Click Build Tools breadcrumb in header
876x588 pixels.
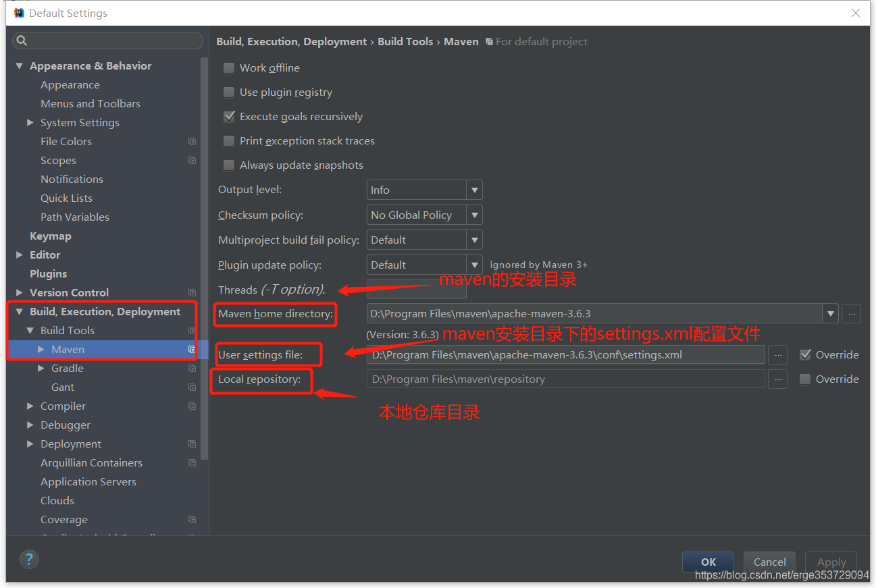coord(405,41)
